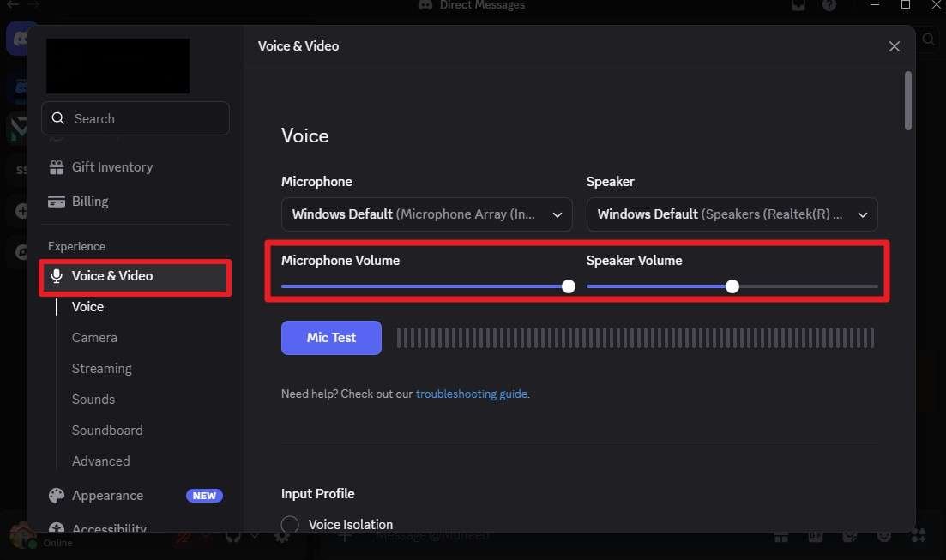Go to Soundboard subsection
Image resolution: width=946 pixels, height=560 pixels.
click(107, 431)
